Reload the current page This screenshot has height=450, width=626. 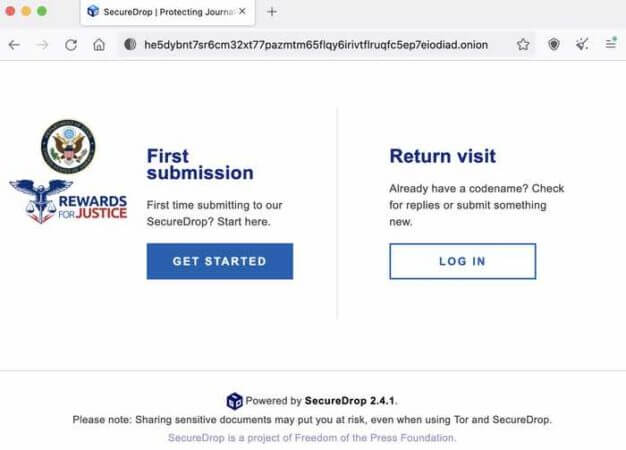pyautogui.click(x=71, y=45)
